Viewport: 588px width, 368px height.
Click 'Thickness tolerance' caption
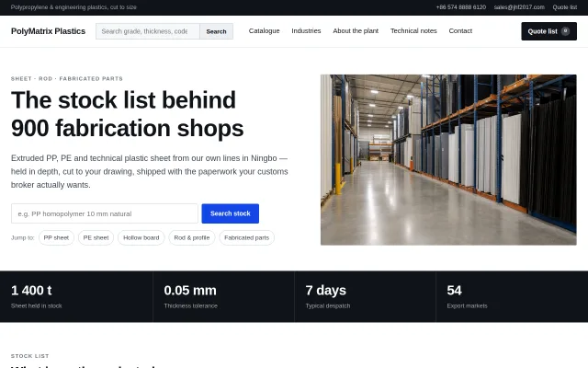click(190, 306)
